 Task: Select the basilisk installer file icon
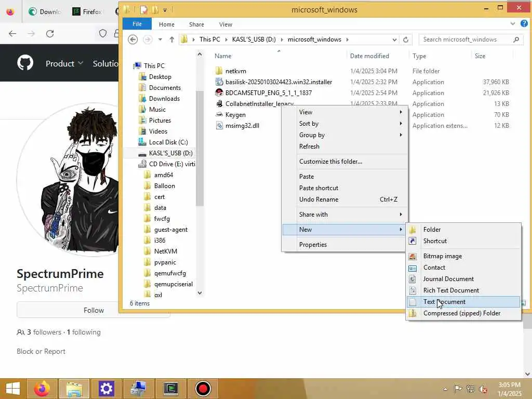point(219,82)
